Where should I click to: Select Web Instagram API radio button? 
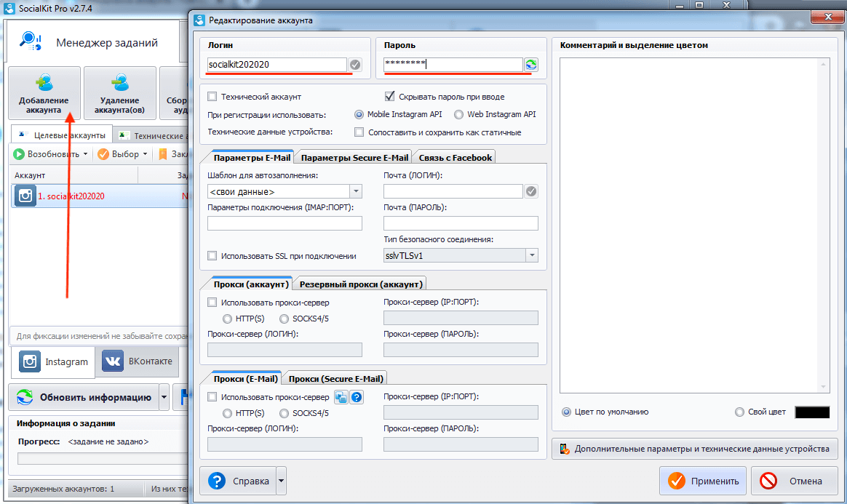pos(458,114)
